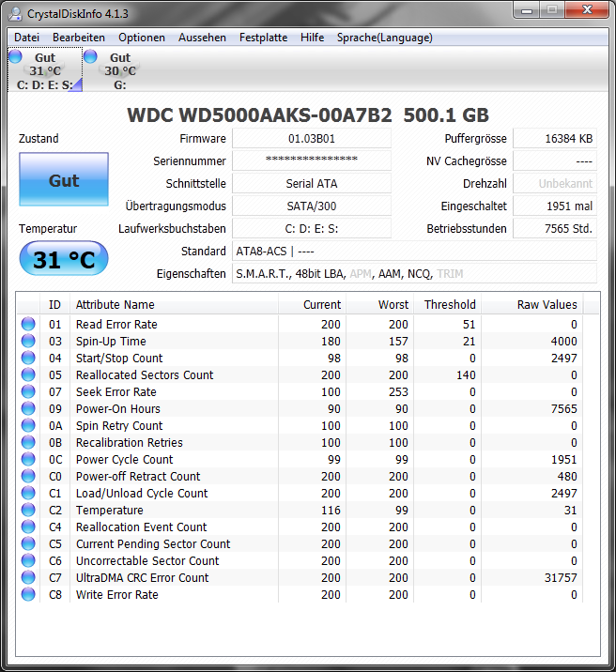
Task: Click raw value 31757 of UltraDMA CRC Error
Action: [x=561, y=578]
